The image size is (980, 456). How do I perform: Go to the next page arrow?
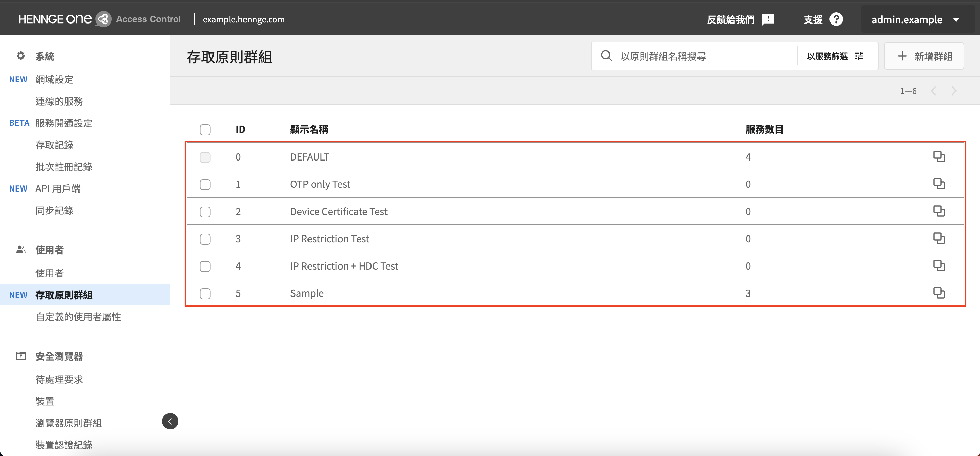point(954,91)
